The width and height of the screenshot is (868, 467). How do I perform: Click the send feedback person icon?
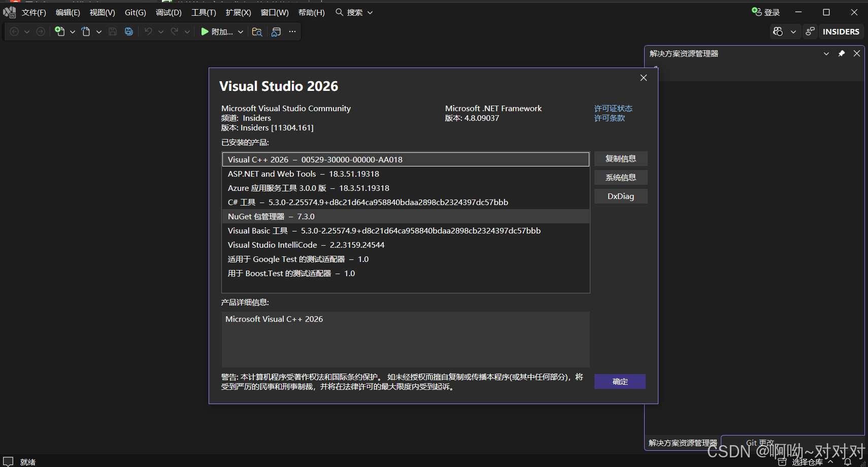810,31
